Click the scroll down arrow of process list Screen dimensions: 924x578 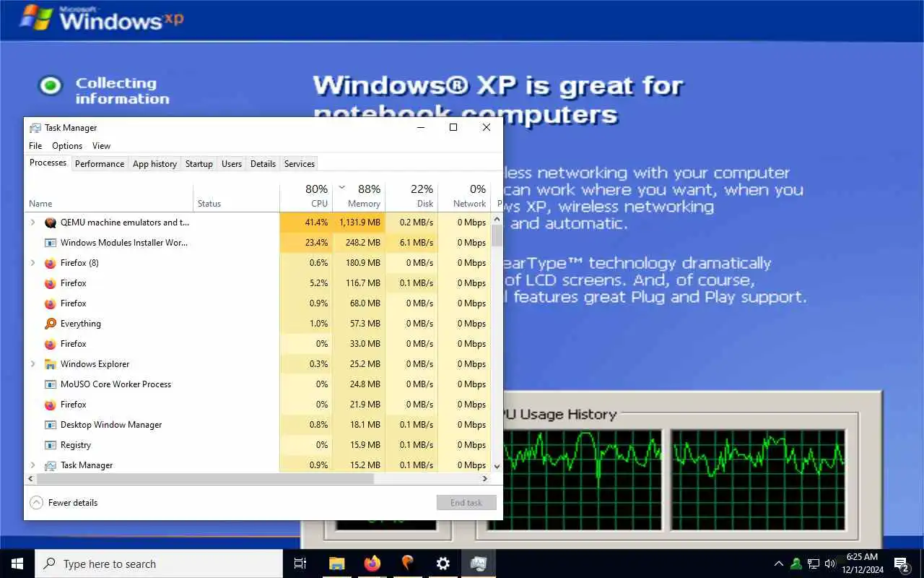pyautogui.click(x=497, y=467)
